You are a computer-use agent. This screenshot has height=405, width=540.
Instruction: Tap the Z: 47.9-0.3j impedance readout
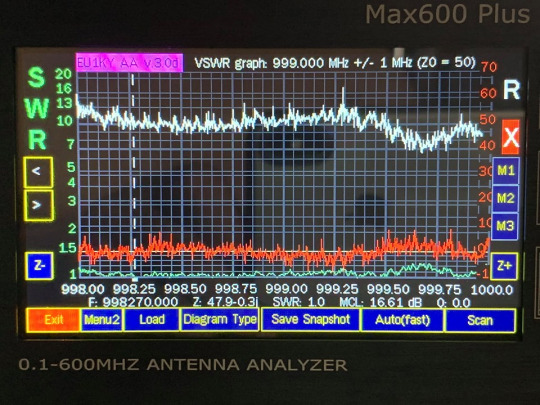click(225, 302)
